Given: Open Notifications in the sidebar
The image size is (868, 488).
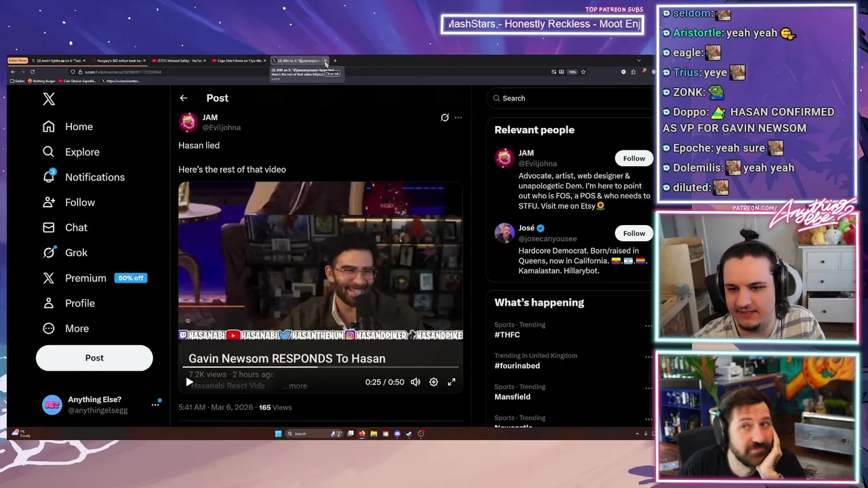Looking at the screenshot, I should click(83, 177).
